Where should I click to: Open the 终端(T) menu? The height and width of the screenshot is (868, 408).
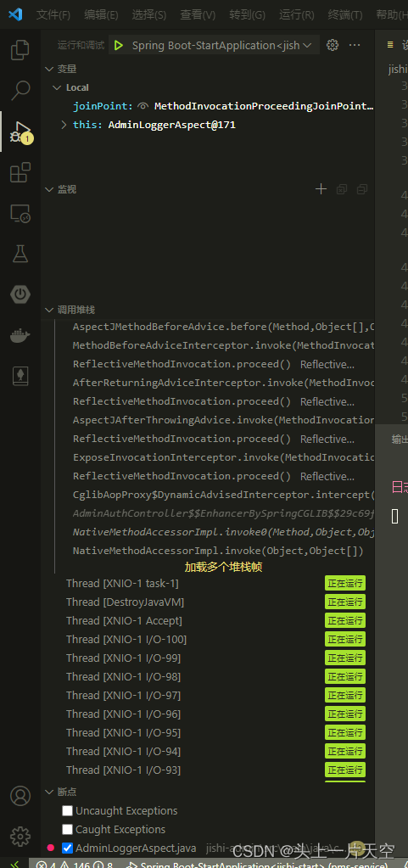345,15
